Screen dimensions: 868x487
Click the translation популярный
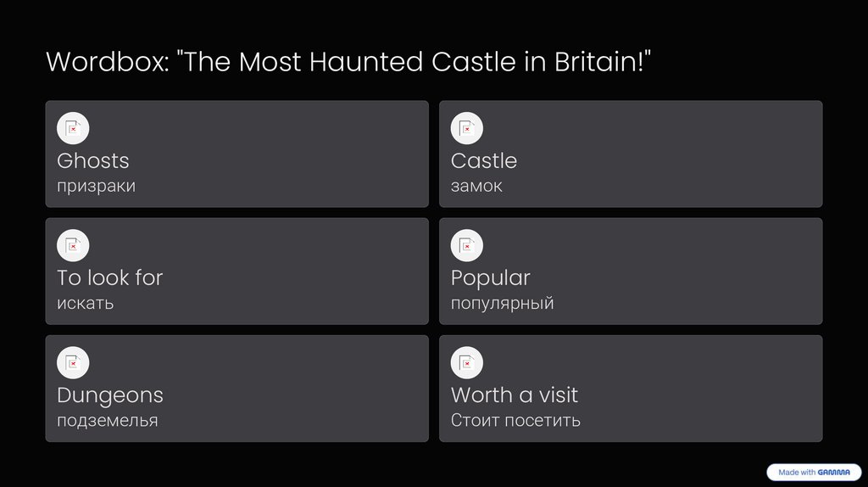point(503,303)
